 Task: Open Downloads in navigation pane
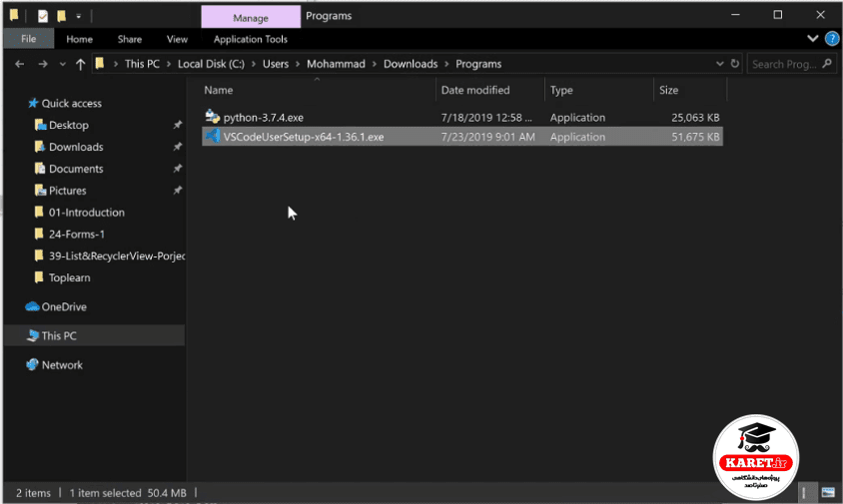click(76, 147)
